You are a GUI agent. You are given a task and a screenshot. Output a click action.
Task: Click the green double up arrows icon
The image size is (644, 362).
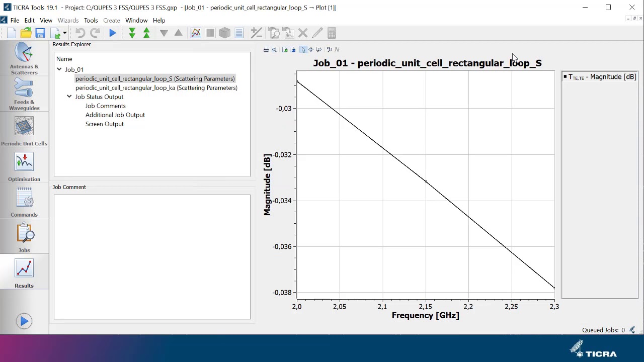point(146,33)
